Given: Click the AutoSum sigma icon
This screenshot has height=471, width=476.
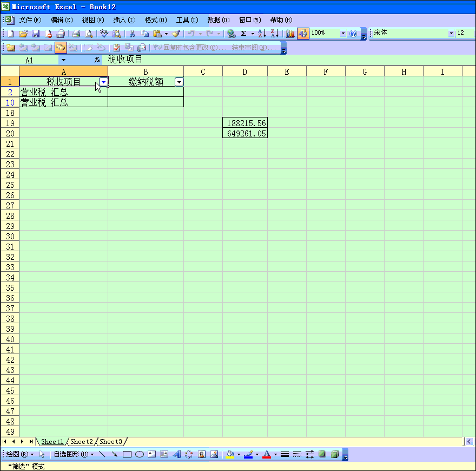Looking at the screenshot, I should pos(243,34).
